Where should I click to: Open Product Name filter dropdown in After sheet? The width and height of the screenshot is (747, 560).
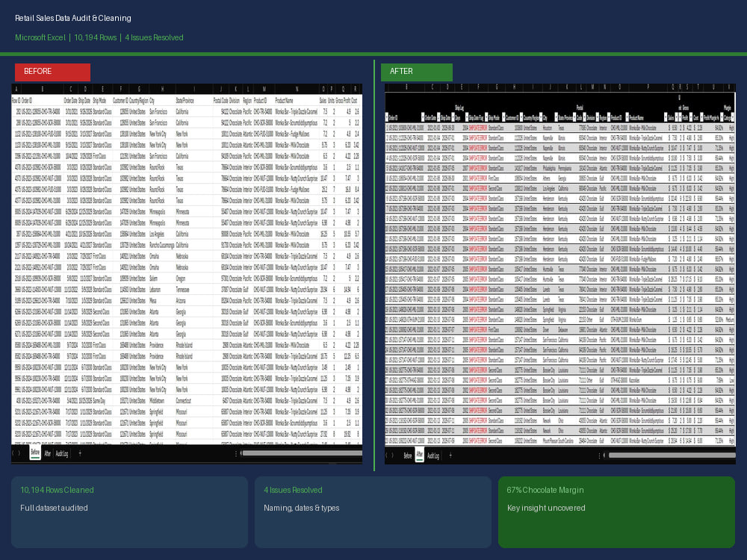coord(666,117)
